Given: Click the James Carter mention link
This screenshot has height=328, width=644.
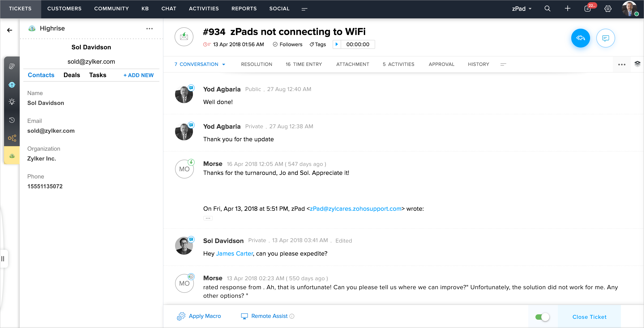Looking at the screenshot, I should pos(234,253).
